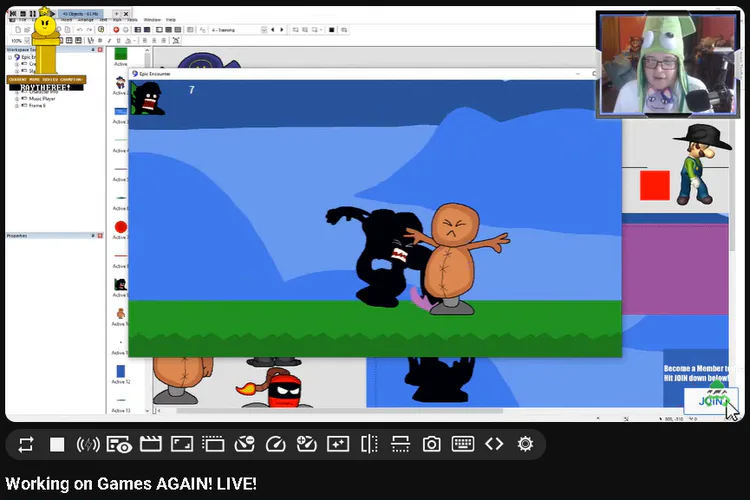Screen dimensions: 750x500
Task: Open the Window menu
Action: pos(152,20)
